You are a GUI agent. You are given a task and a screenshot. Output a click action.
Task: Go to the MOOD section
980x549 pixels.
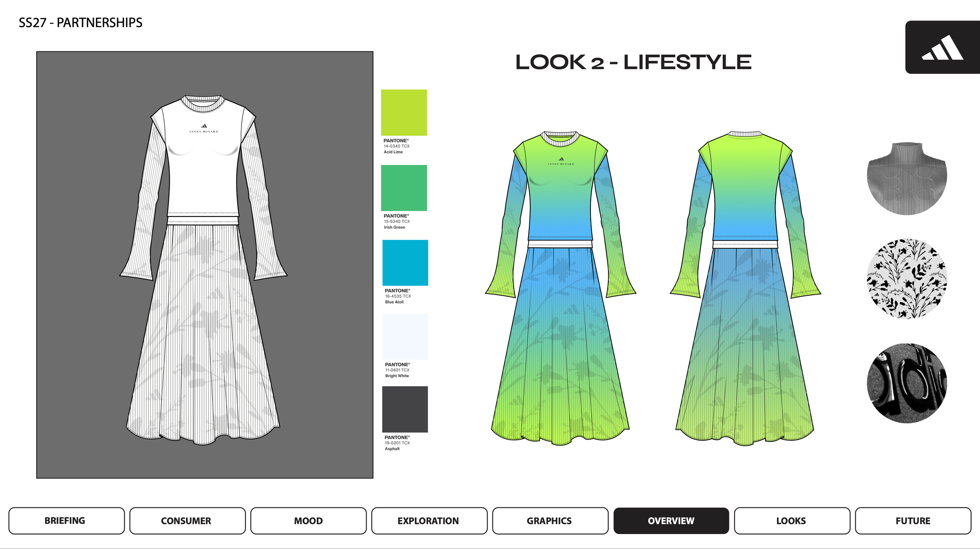(308, 521)
